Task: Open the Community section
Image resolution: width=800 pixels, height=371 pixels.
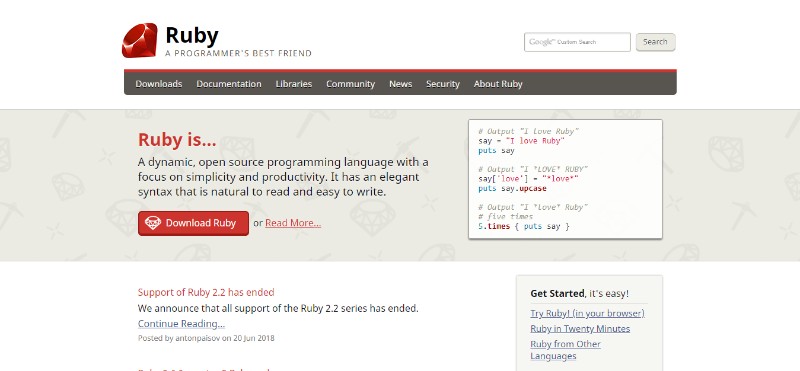Action: 351,84
